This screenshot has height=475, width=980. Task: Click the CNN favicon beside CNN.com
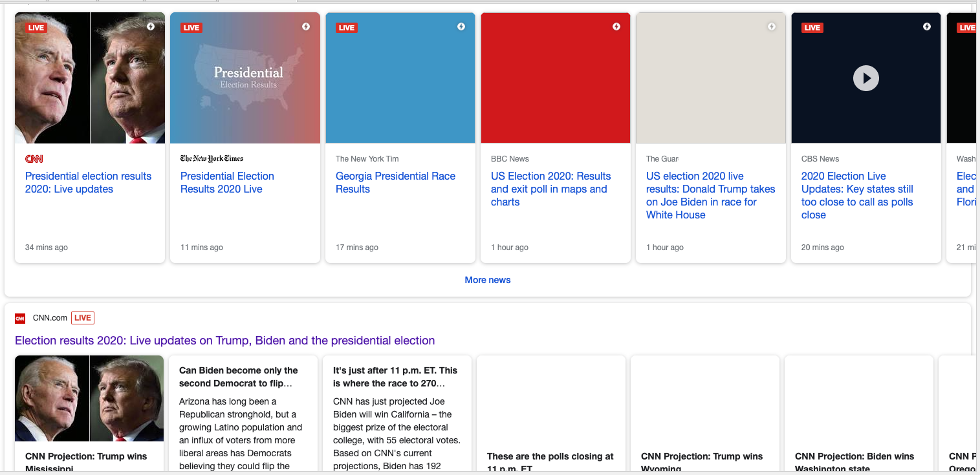click(20, 318)
